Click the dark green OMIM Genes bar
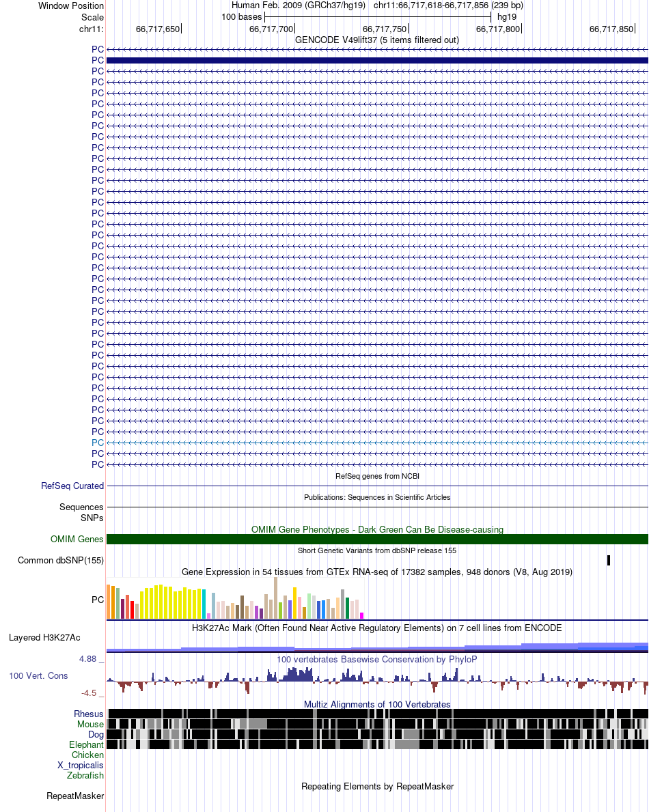The width and height of the screenshot is (649, 812). pyautogui.click(x=377, y=539)
